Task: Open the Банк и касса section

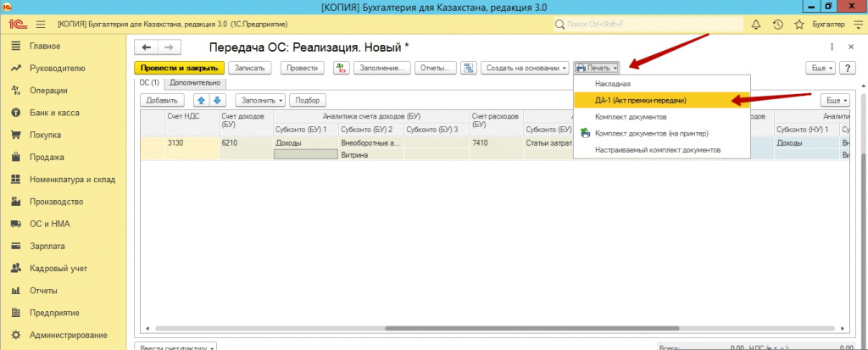Action: (x=54, y=113)
